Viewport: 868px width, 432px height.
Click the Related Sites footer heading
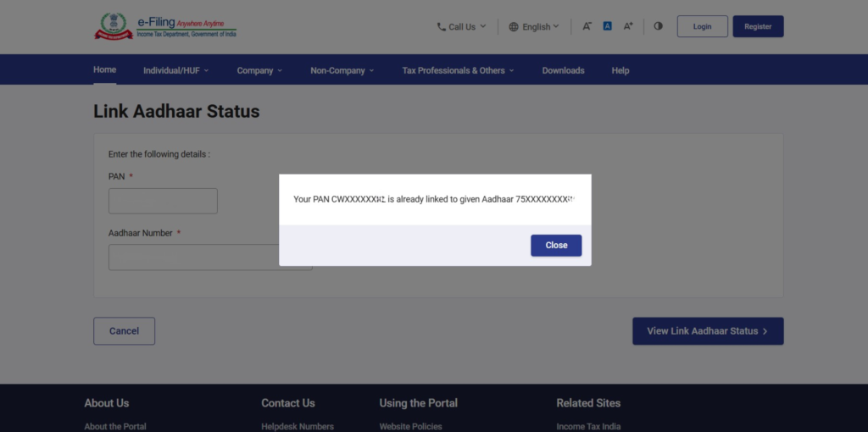click(x=588, y=403)
